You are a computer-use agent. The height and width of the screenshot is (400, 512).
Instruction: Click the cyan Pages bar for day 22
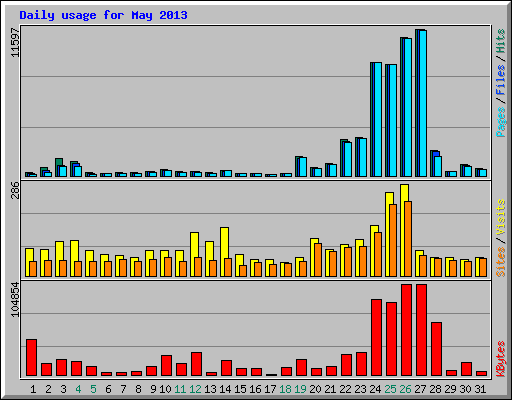tap(348, 159)
